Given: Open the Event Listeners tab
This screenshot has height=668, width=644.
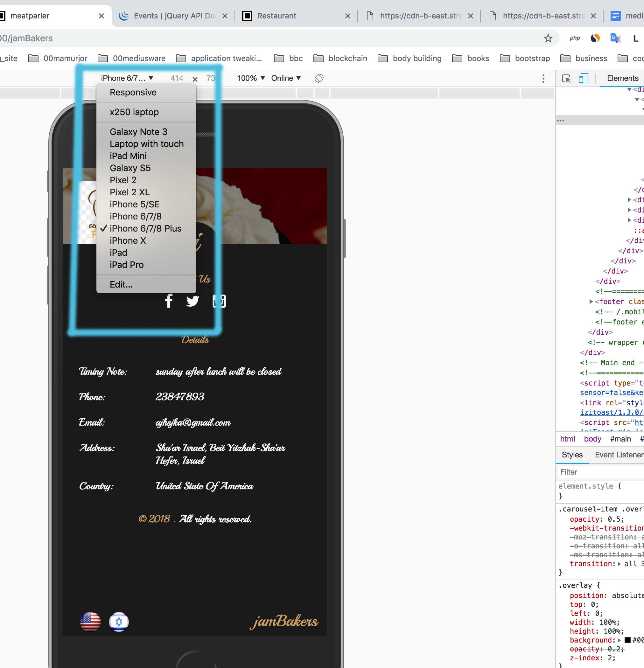Looking at the screenshot, I should (619, 455).
